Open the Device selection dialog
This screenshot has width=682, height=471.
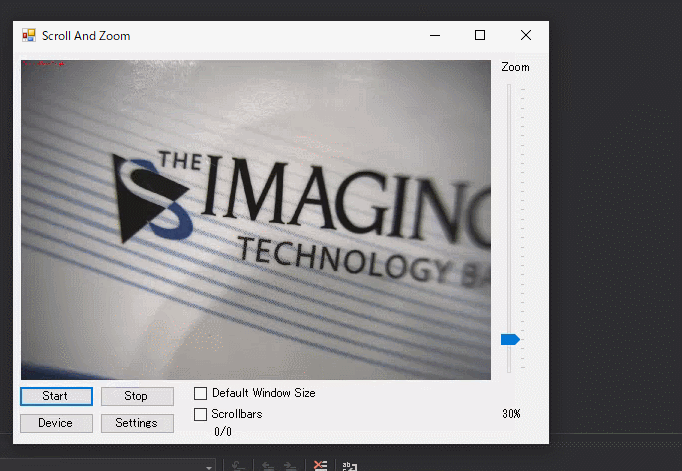click(x=56, y=423)
